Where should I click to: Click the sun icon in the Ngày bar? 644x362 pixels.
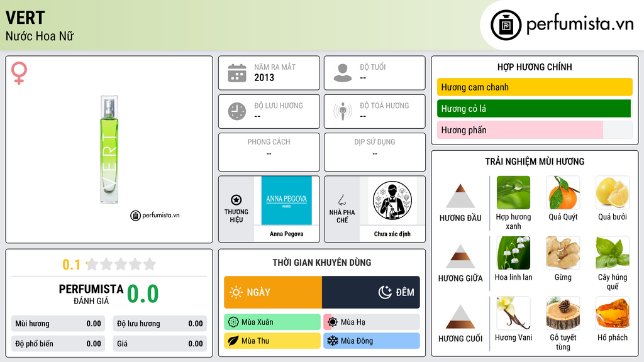coord(236,292)
